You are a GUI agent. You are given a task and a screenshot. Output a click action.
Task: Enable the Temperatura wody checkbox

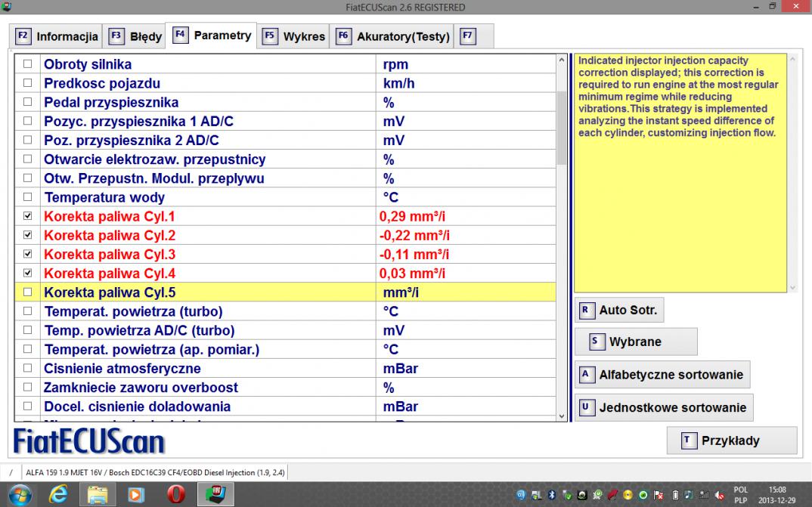[x=27, y=196]
